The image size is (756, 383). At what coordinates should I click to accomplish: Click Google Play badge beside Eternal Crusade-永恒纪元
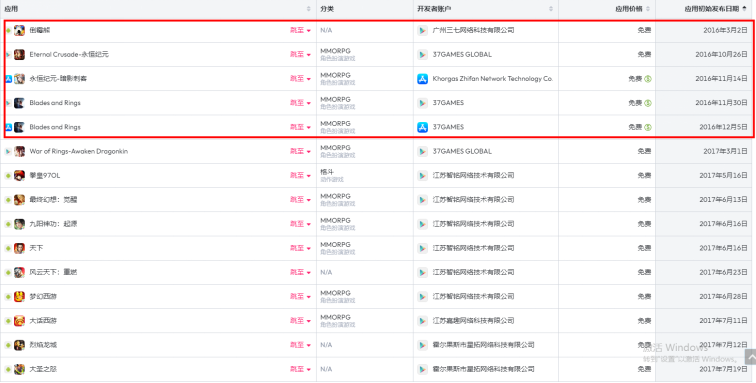tap(8, 55)
